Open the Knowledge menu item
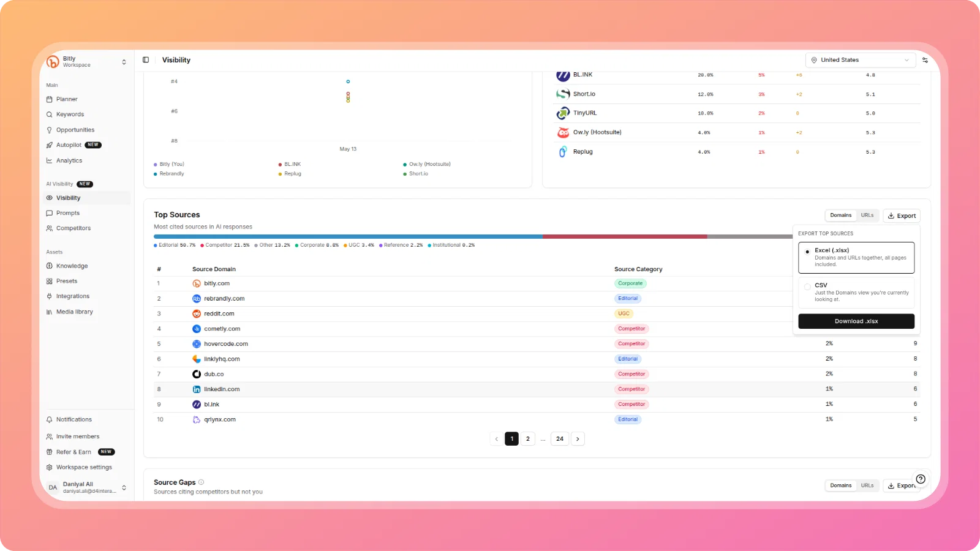Screen dimensions: 980x551 pyautogui.click(x=87, y=266)
